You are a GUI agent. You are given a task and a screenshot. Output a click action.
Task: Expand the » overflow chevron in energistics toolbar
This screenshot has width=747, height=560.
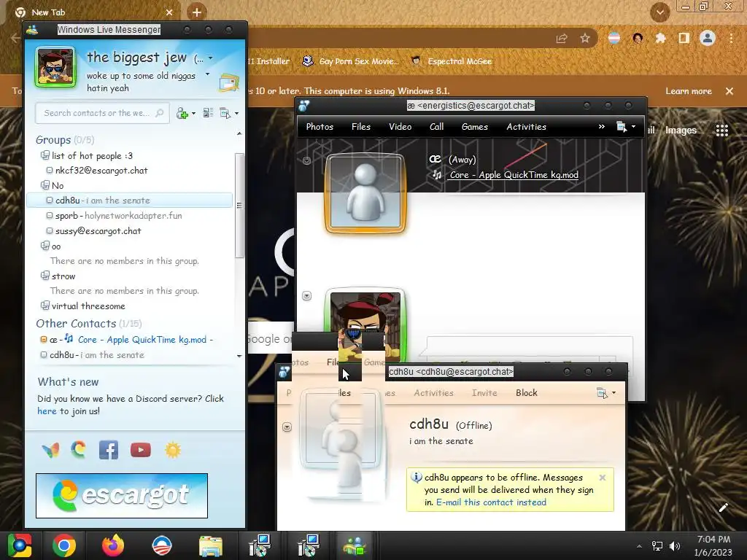(602, 127)
